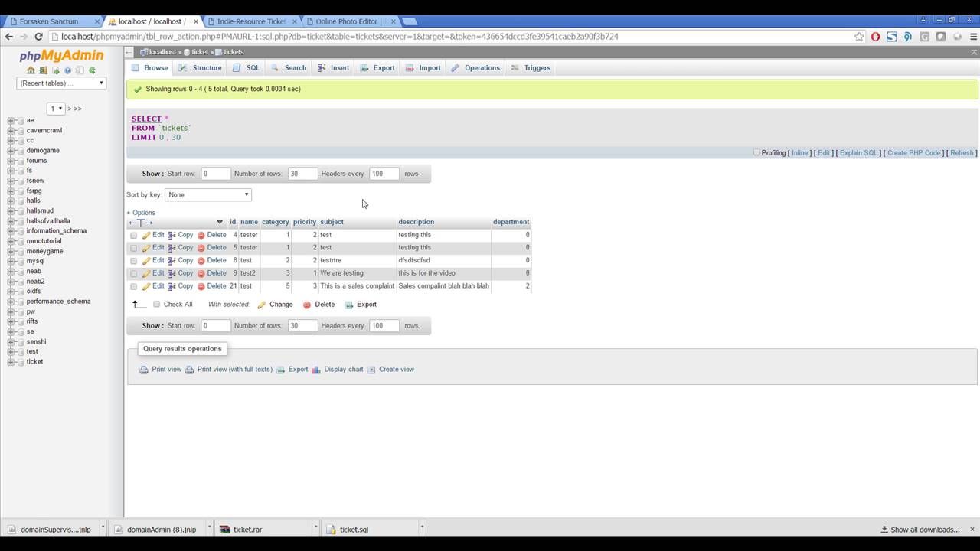Screen dimensions: 980x551
Task: Click the upper Headers every input field
Action: (384, 174)
